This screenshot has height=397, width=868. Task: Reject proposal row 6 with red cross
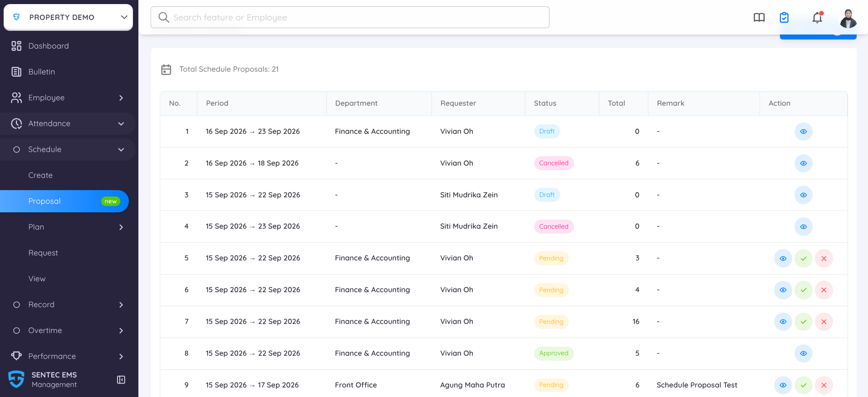pyautogui.click(x=824, y=290)
